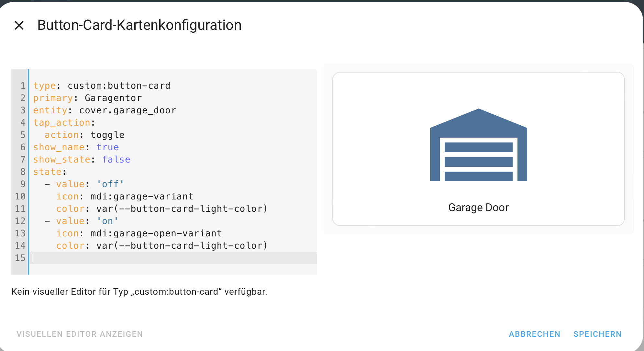Screen dimensions: 644x351
Task: Click "mdi:garage-variant" icon value
Action: pyautogui.click(x=142, y=197)
